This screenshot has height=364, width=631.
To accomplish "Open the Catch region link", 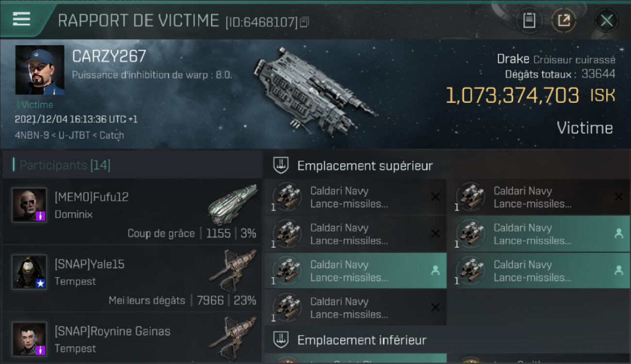I will point(112,135).
